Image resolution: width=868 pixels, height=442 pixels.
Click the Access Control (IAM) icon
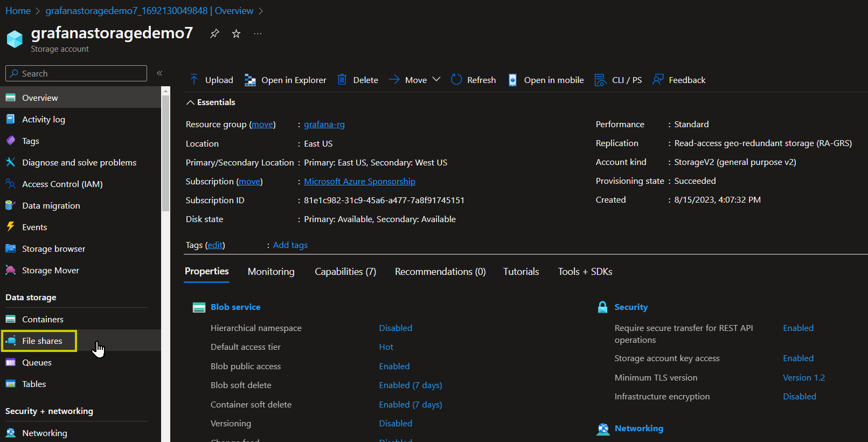(10, 184)
